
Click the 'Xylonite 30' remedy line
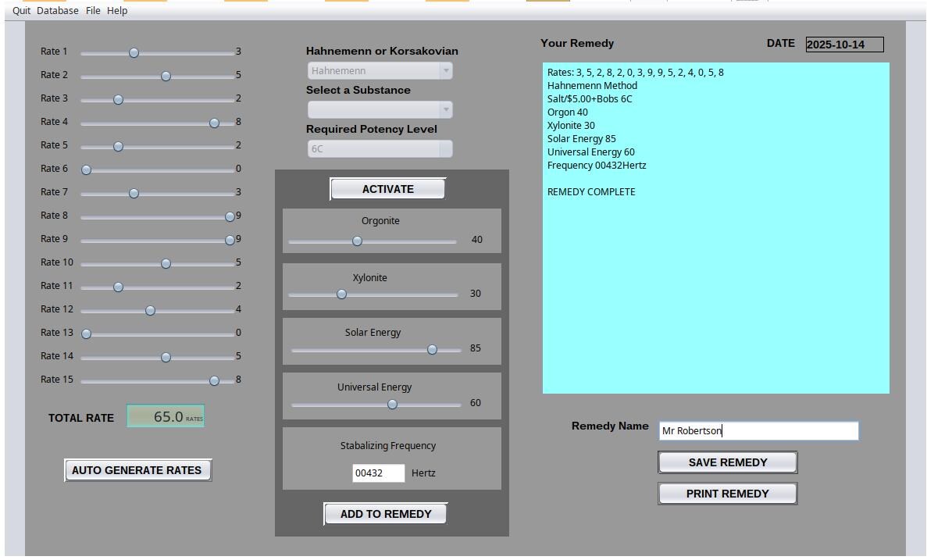click(x=571, y=126)
